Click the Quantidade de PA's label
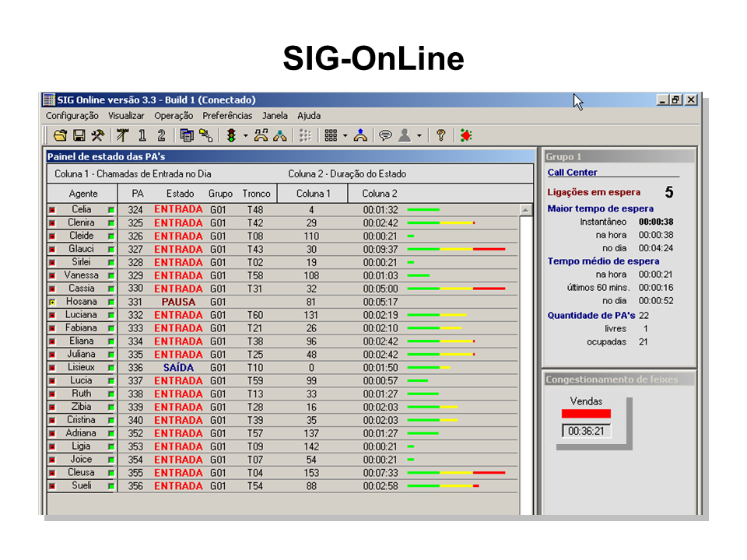Viewport: 747px width, 560px height. click(x=591, y=315)
